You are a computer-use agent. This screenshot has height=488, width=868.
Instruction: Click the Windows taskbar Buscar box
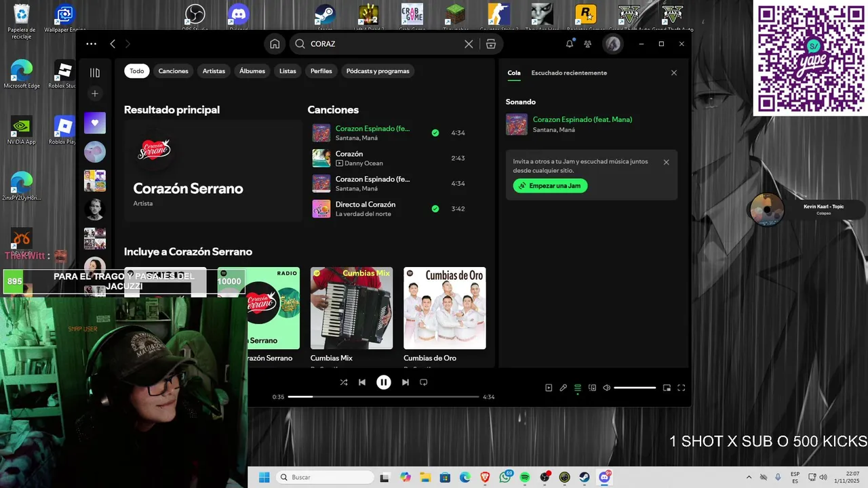(x=325, y=477)
